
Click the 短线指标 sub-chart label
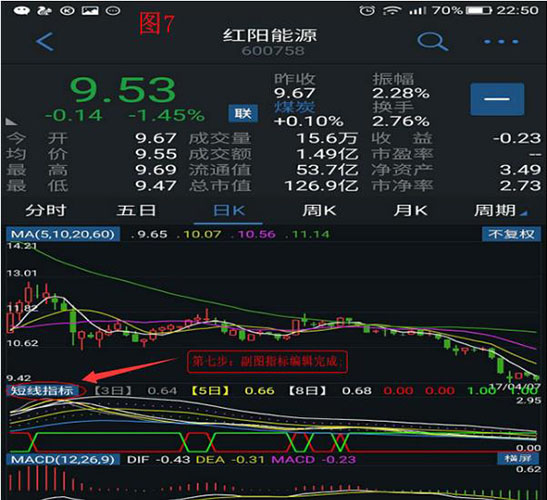point(42,390)
